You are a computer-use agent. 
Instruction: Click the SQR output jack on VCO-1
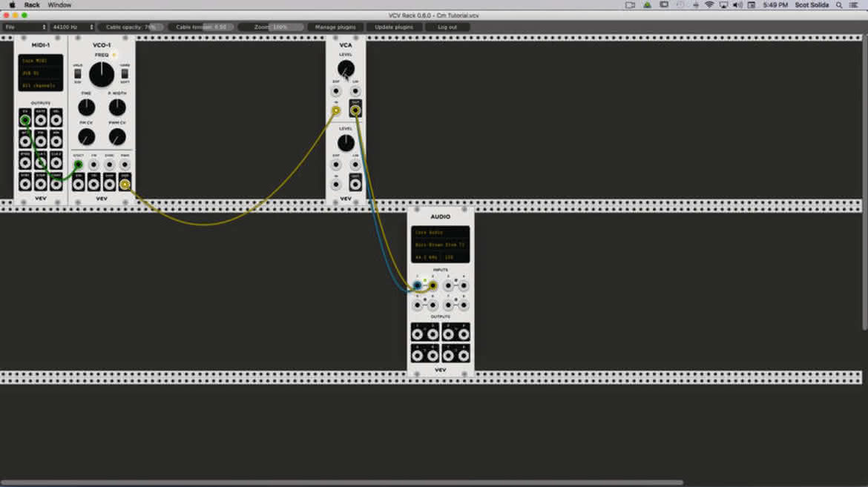coord(125,184)
